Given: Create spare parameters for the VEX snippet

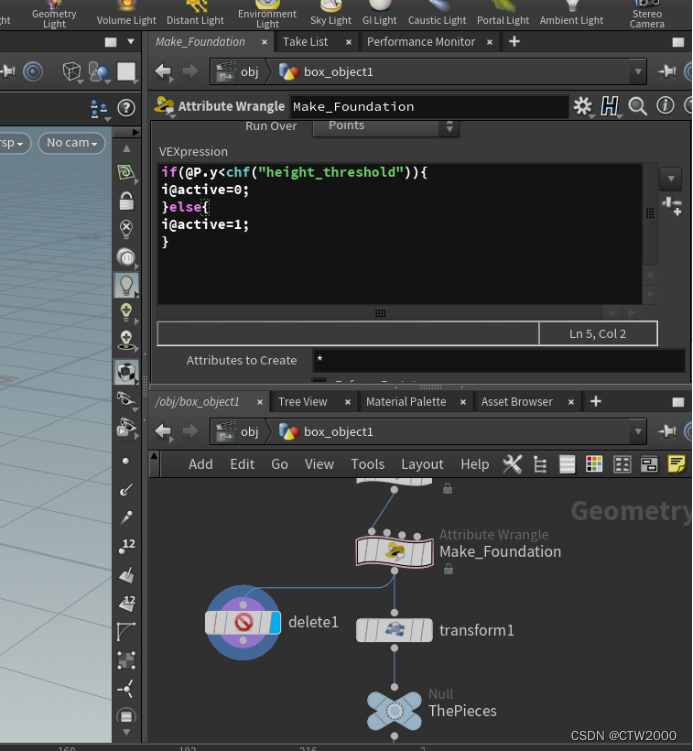Looking at the screenshot, I should 672,206.
